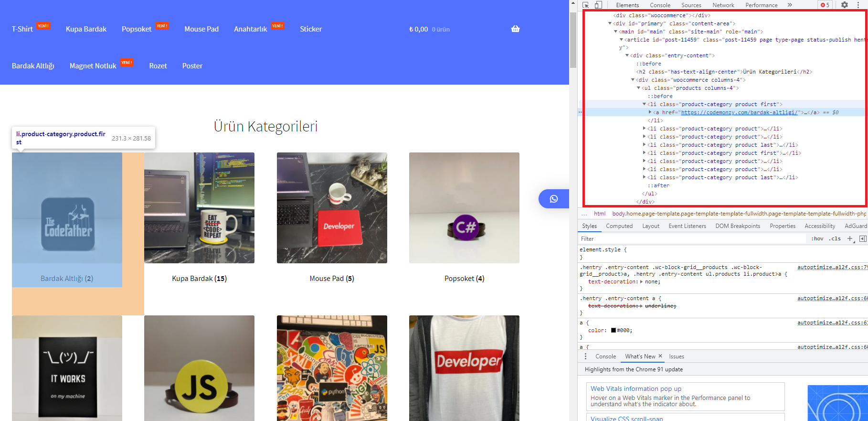868x421 pixels.
Task: Open the drawer three-dot menu beside Console
Action: [586, 356]
